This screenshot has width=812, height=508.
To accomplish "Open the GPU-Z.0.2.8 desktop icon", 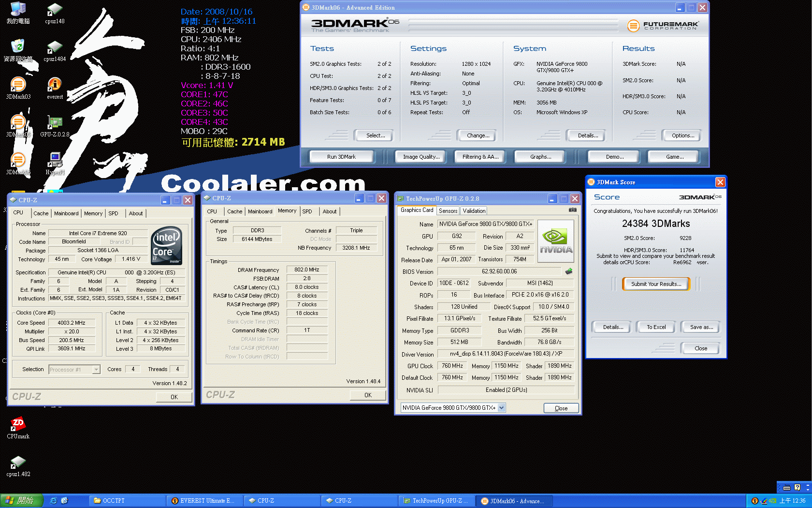I will 55,126.
